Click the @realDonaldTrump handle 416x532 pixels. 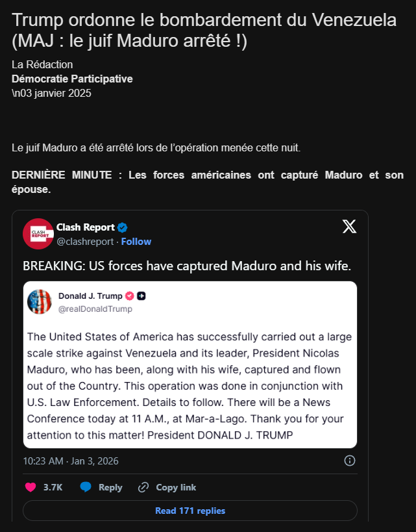(x=95, y=309)
